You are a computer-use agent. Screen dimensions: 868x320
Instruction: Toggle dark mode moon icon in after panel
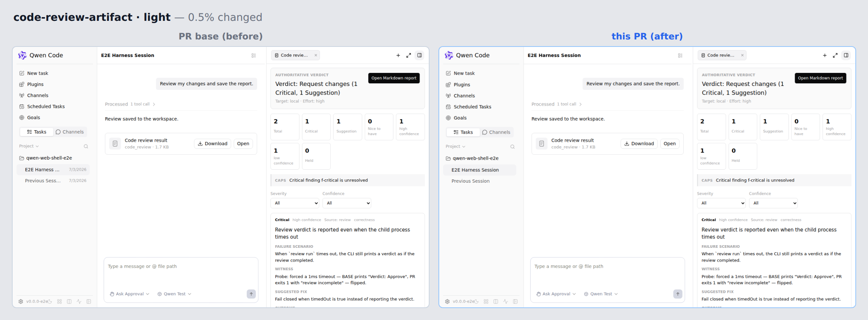[476, 301]
